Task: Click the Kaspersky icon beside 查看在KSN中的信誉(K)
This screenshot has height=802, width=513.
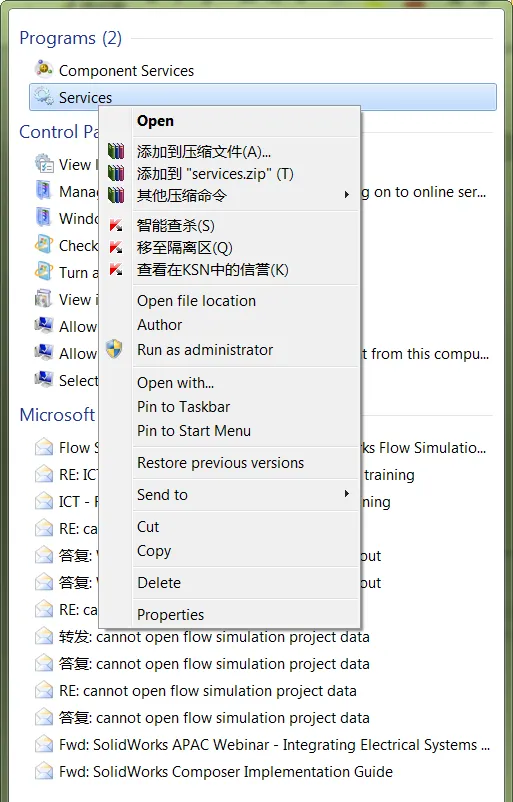Action: (116, 270)
